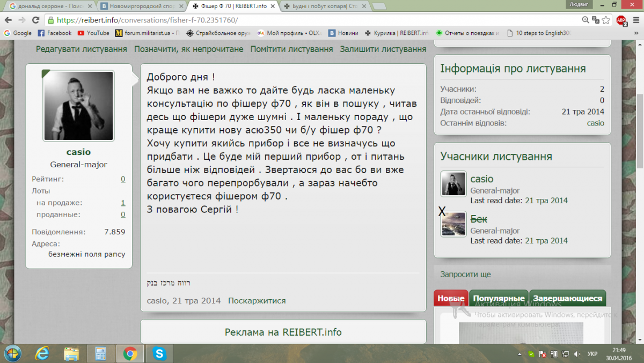The image size is (644, 363).
Task: Bookmark this page with the star icon
Action: pyautogui.click(x=606, y=20)
